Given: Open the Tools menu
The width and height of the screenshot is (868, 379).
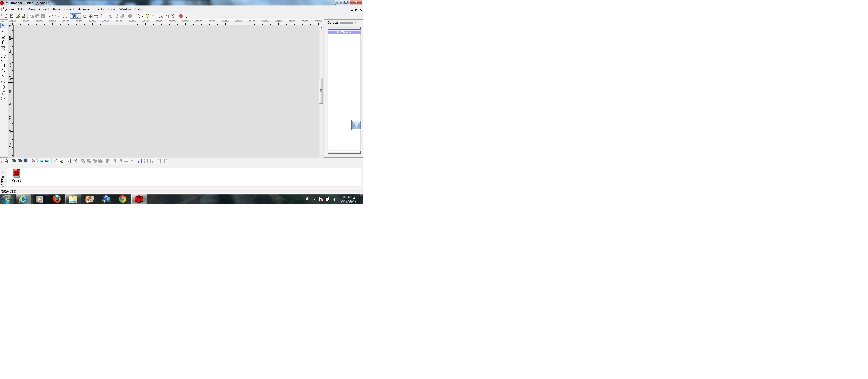Looking at the screenshot, I should (x=111, y=9).
